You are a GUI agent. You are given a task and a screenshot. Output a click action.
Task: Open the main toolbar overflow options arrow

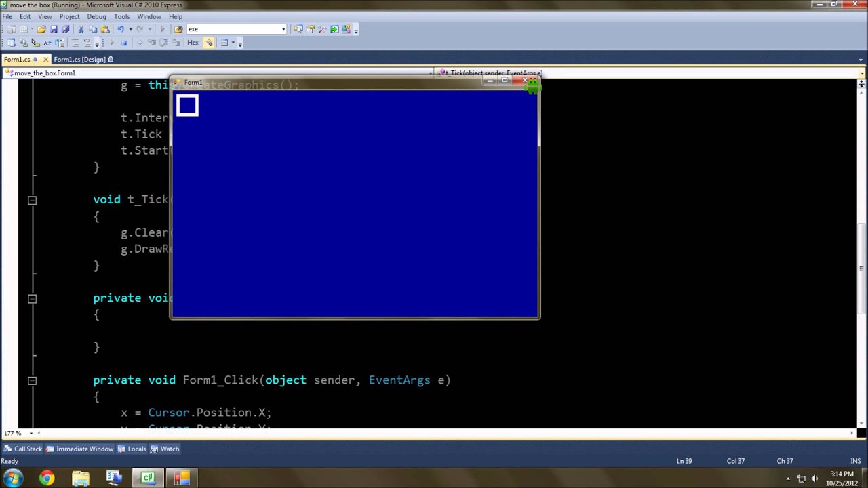point(356,30)
